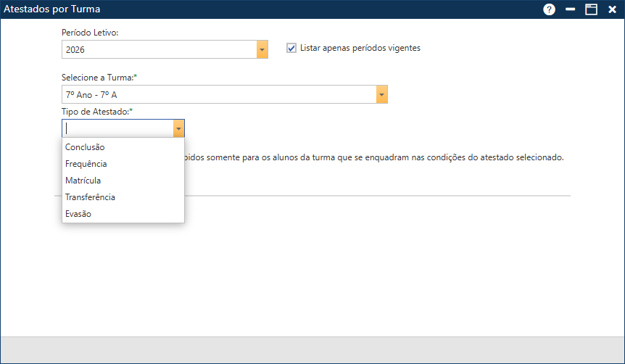Screen dimensions: 625x364
Task: Click the 'Tipo de Atestado:*' field label
Action: pos(97,111)
